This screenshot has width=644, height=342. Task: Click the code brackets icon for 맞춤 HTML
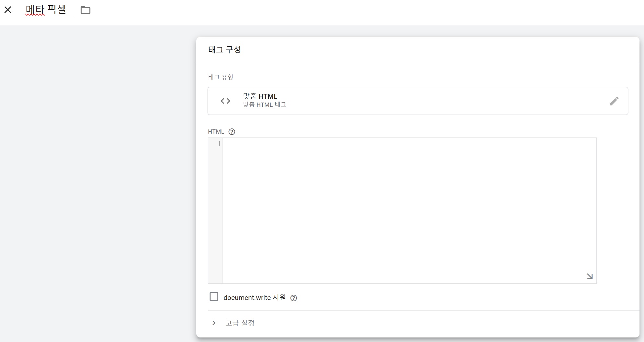[x=225, y=101]
